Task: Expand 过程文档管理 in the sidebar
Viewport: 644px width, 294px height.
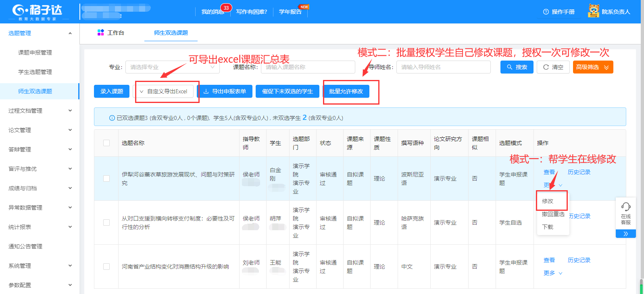Action: pos(40,111)
